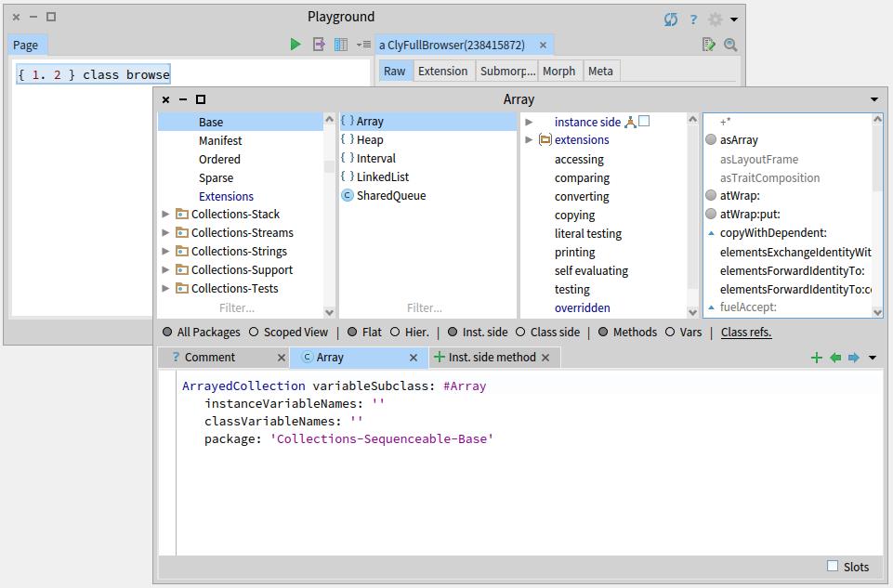Open the Array window dropdown menu arrow

click(x=873, y=99)
